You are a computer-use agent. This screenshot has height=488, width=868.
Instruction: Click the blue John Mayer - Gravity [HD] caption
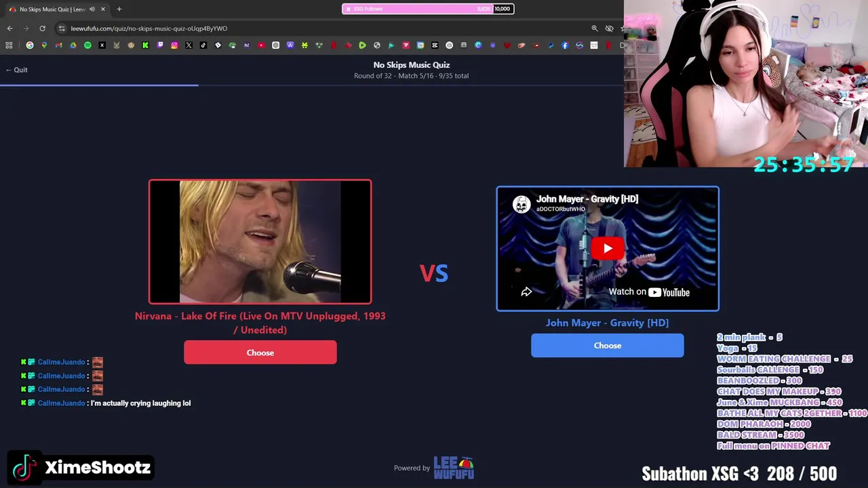coord(608,323)
